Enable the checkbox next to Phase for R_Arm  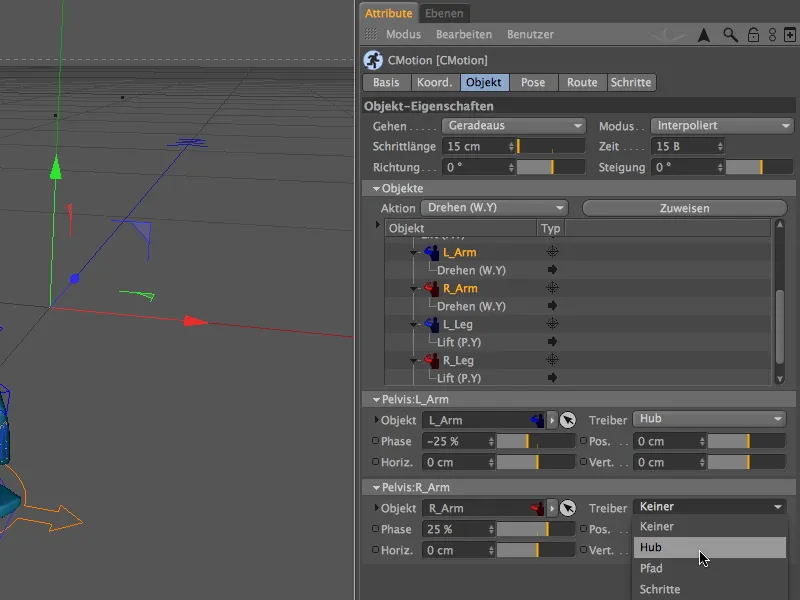376,528
